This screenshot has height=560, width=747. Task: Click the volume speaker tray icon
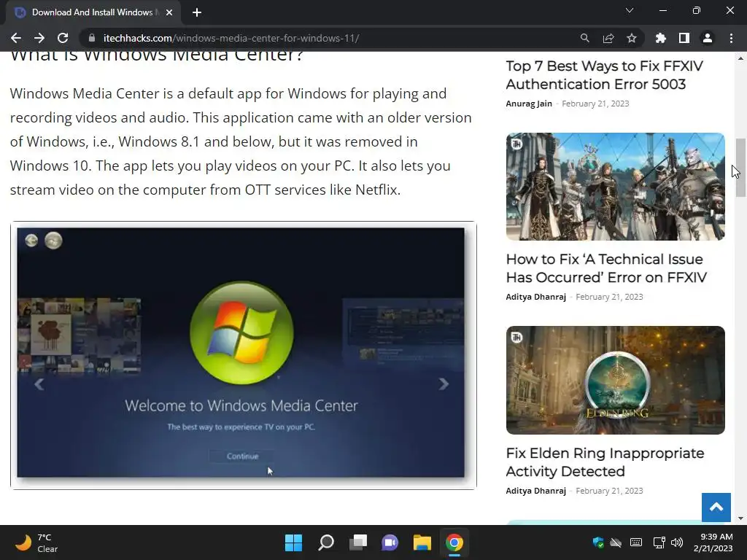[x=677, y=542]
